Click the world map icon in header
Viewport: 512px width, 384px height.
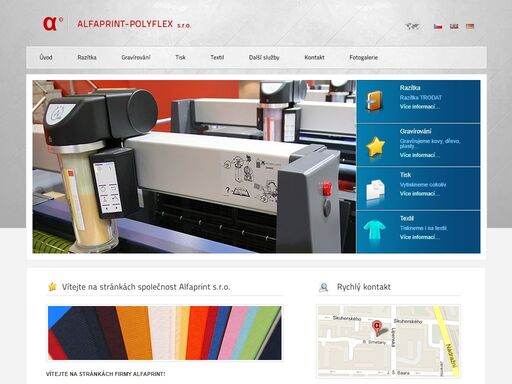tap(412, 26)
